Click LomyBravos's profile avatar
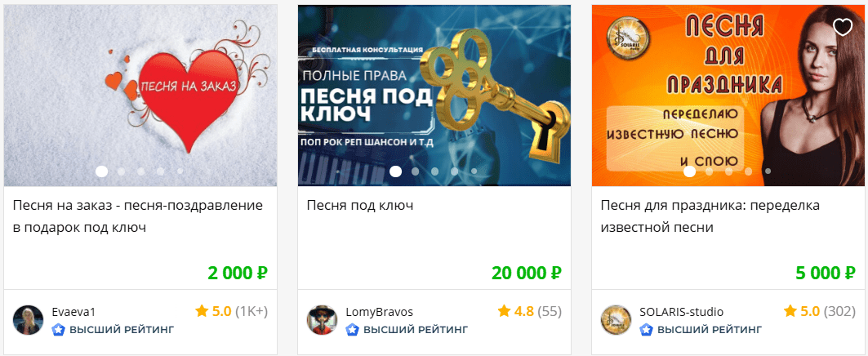868x356 pixels. 322,319
